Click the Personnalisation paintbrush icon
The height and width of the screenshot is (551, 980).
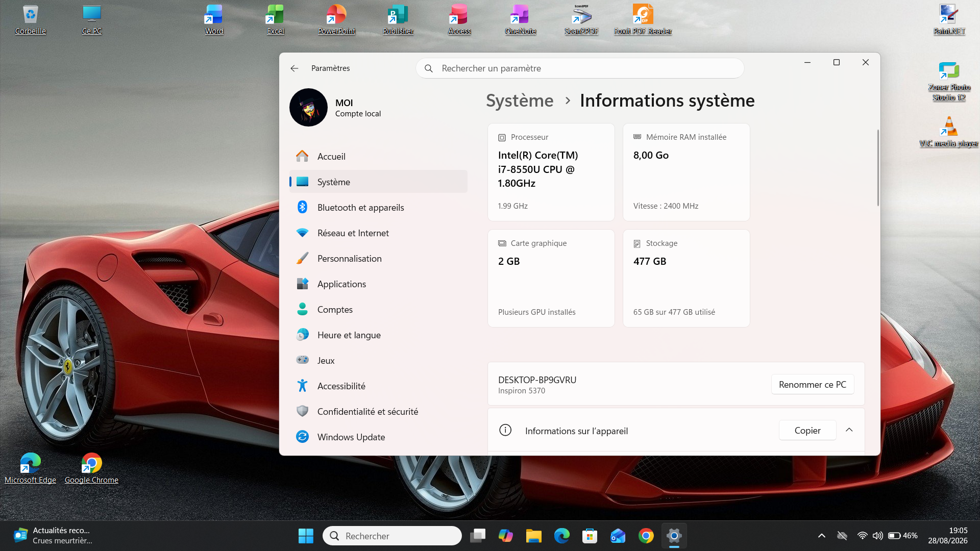[302, 258]
